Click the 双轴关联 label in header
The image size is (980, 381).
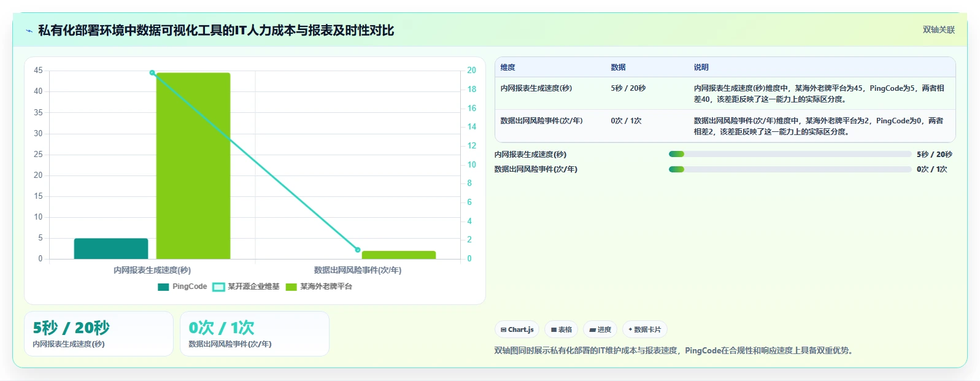[938, 29]
